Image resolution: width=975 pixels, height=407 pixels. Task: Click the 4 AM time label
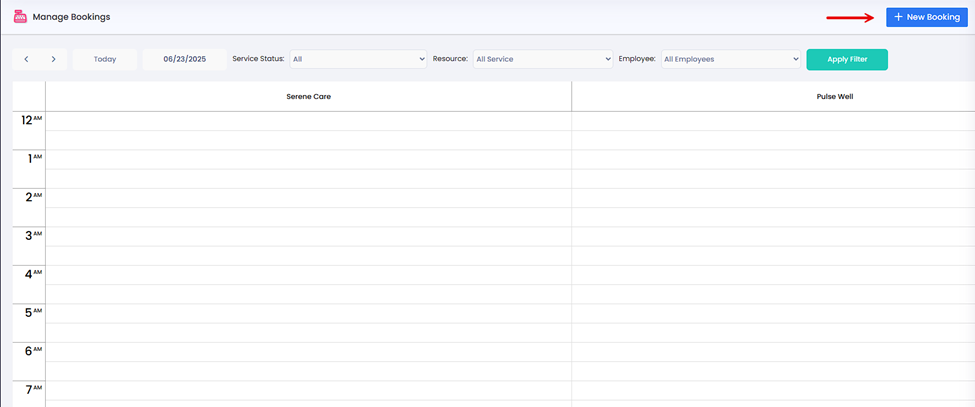pyautogui.click(x=33, y=274)
